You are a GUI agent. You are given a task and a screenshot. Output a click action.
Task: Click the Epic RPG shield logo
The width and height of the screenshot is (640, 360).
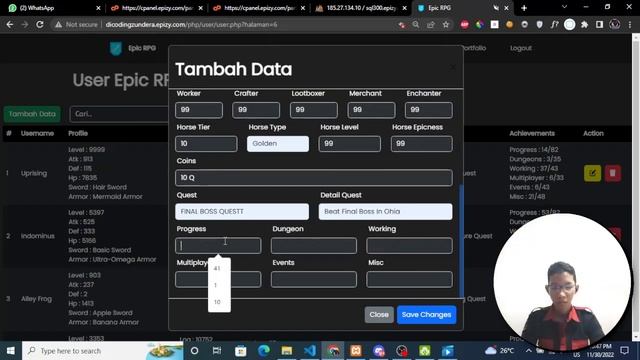click(x=116, y=48)
